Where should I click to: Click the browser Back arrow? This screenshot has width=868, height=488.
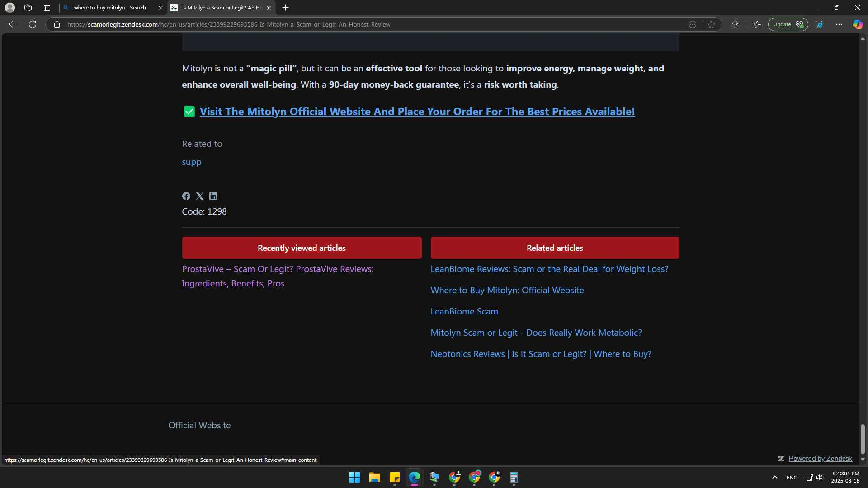coord(13,24)
